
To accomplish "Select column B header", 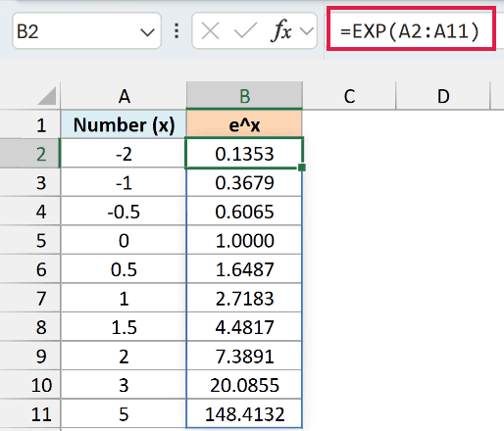I will pos(244,96).
